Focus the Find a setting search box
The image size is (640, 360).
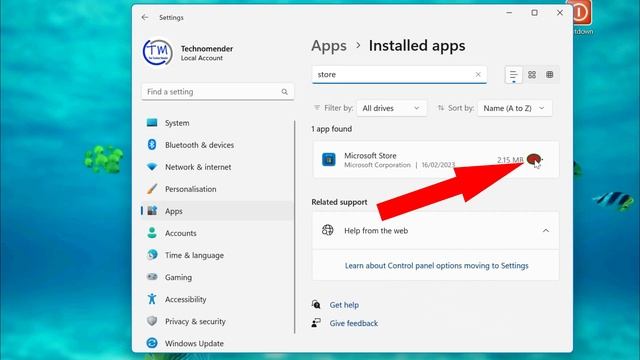[218, 92]
